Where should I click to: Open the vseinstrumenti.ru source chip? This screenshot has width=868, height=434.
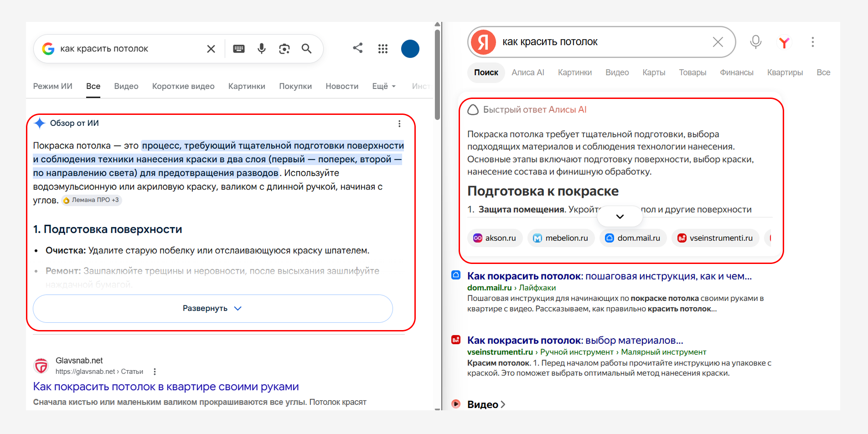[x=715, y=238]
